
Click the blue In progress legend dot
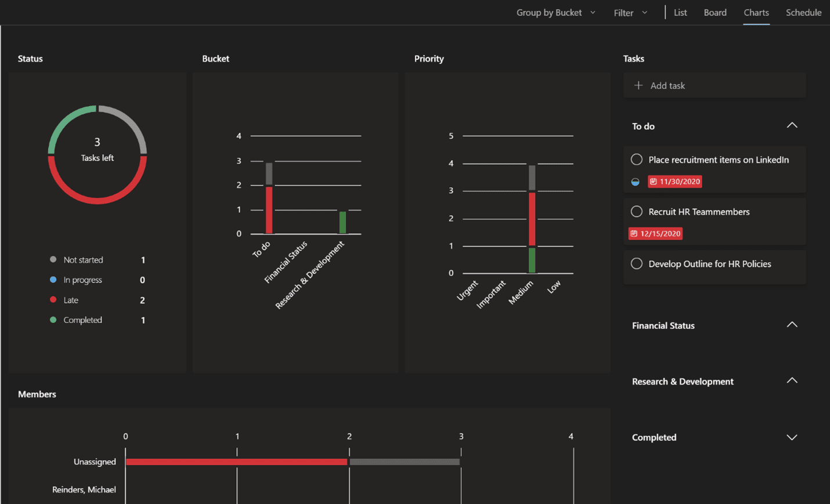point(53,280)
